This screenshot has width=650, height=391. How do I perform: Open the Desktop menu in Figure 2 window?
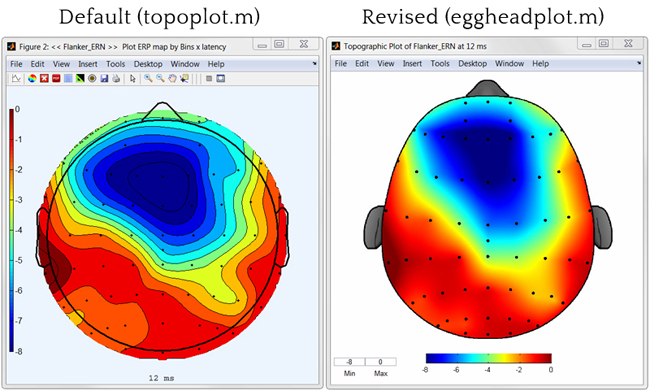pyautogui.click(x=148, y=64)
